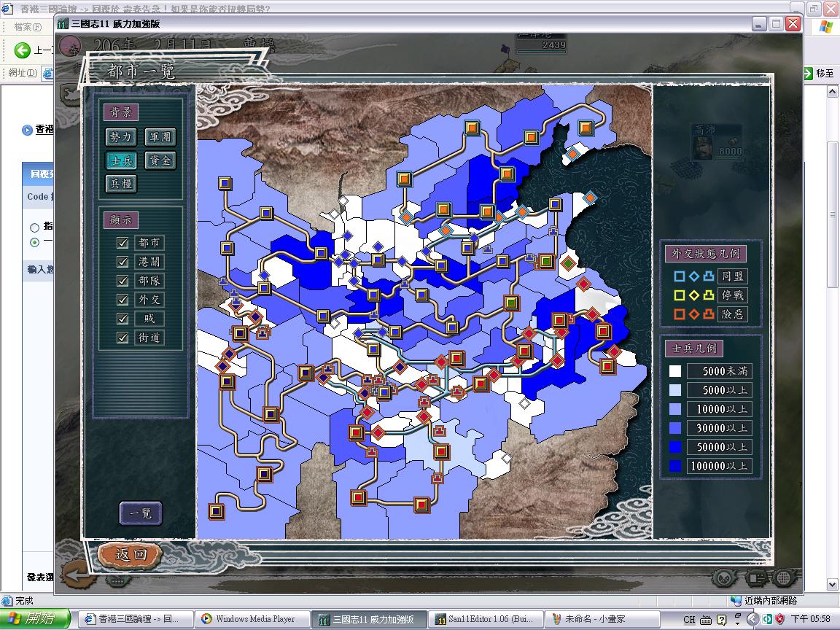The image size is (840, 630).
Task: Click the 5000以上 legend swatch
Action: tap(675, 390)
